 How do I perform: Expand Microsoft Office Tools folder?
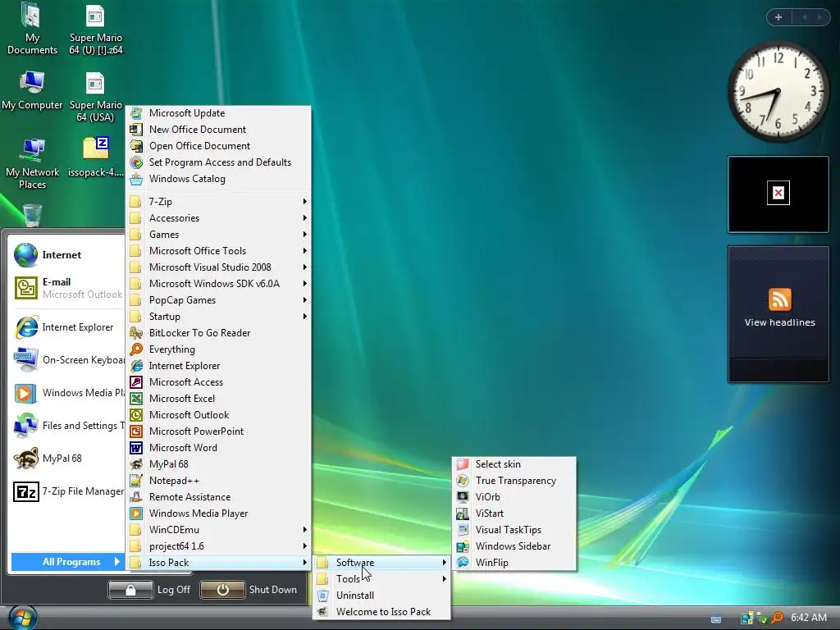(218, 251)
